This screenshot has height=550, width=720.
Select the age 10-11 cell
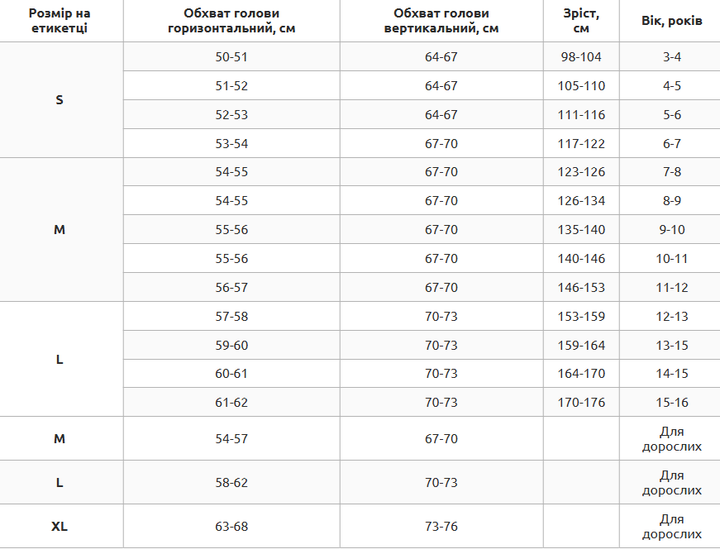[670, 258]
